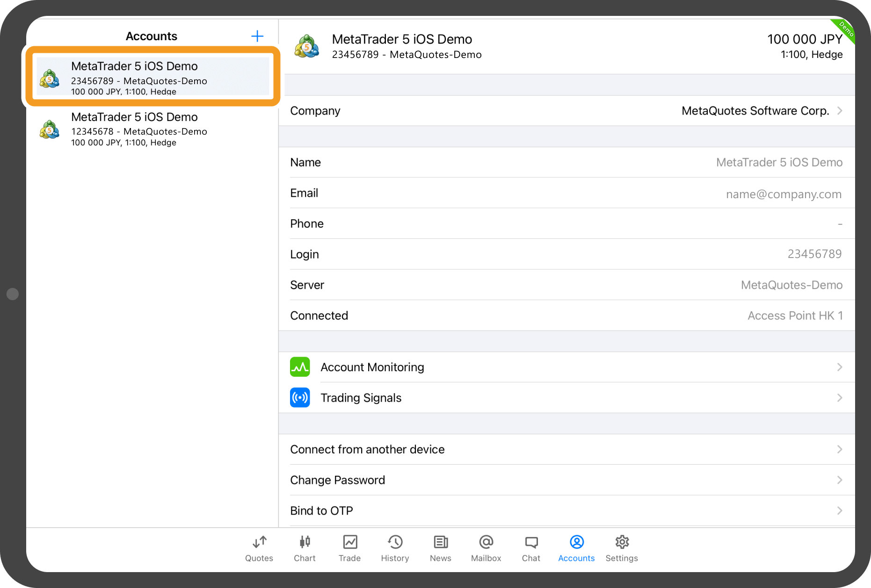Click MetaTrader logo of account 23456789 in list
Image resolution: width=871 pixels, height=588 pixels.
pyautogui.click(x=50, y=78)
